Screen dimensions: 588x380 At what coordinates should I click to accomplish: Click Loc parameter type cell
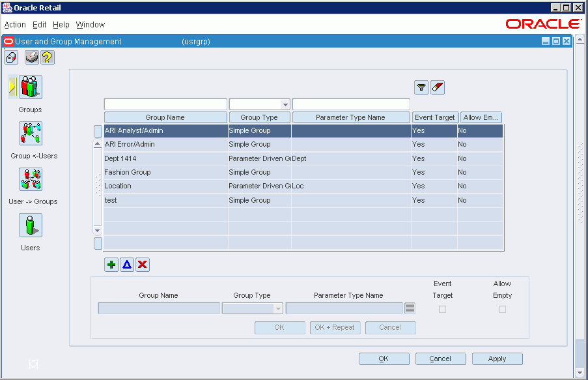351,186
